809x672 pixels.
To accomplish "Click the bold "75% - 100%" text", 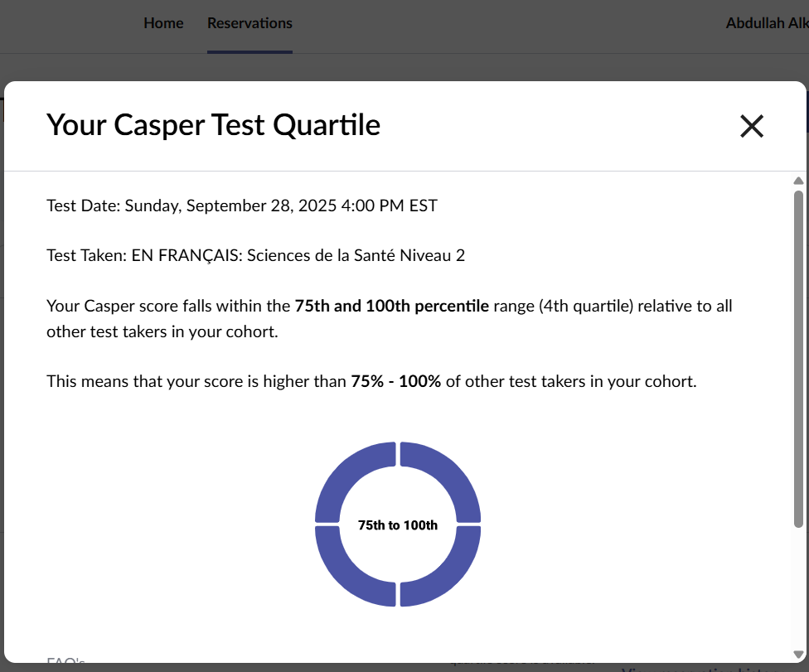I will 395,382.
